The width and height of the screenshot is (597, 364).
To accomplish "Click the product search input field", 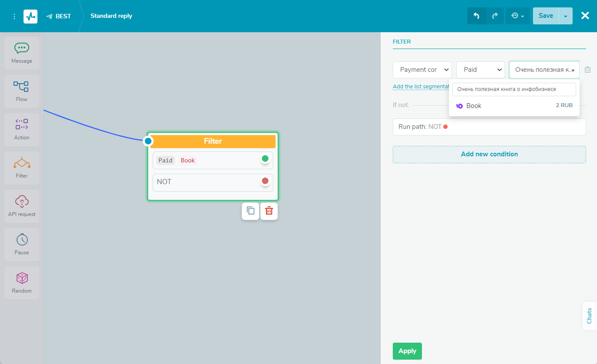I will (514, 89).
